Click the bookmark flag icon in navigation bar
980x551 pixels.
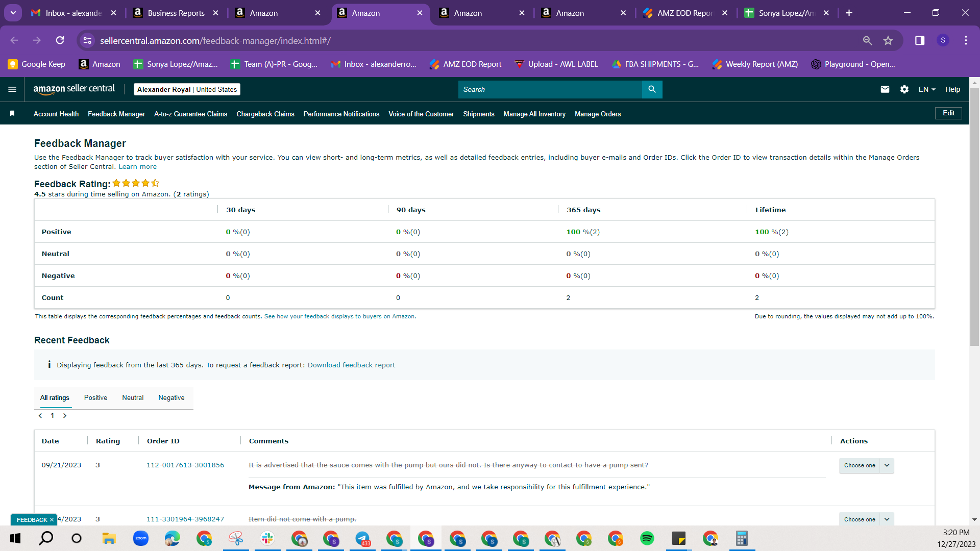coord(12,113)
